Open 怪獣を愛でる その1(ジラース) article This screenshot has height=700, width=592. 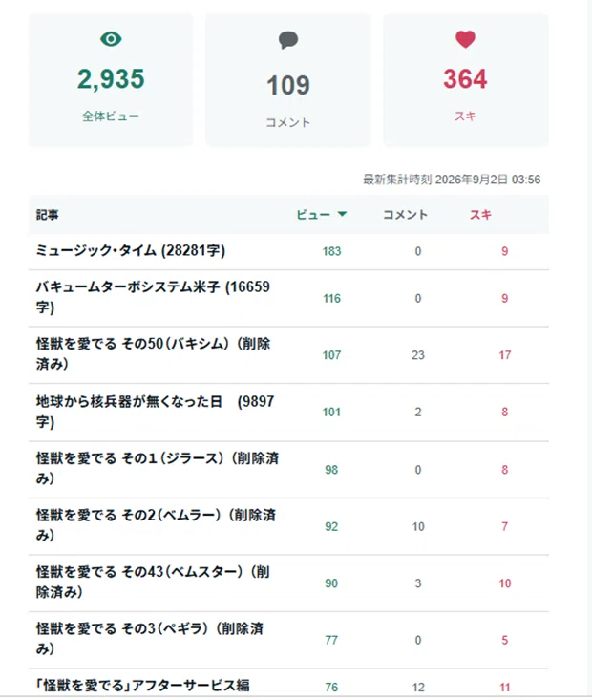pos(158,468)
